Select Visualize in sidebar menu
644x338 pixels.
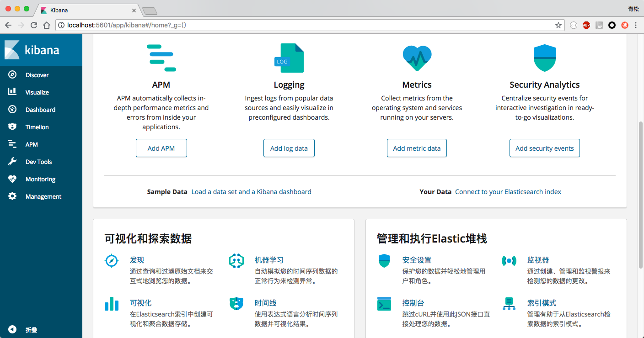[x=37, y=92]
